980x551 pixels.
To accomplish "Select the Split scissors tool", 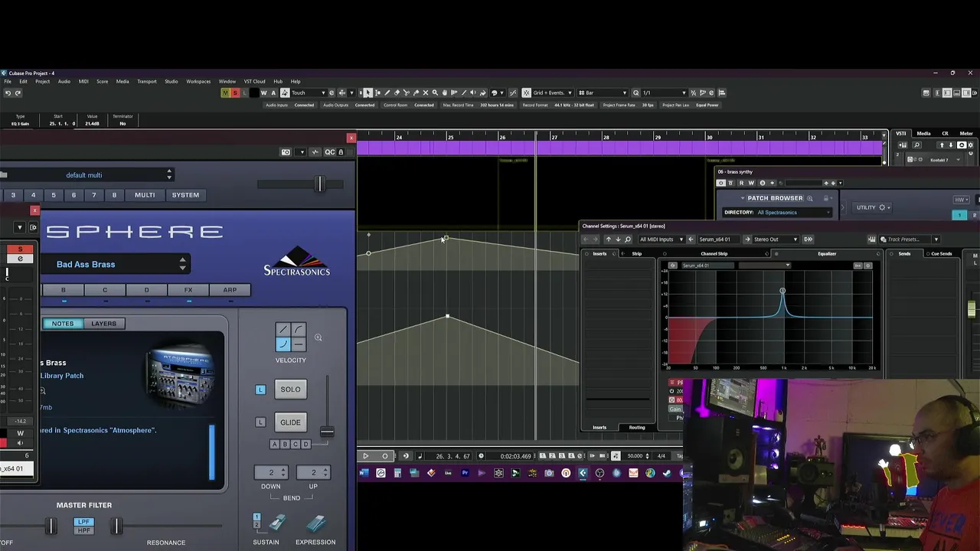I will (x=406, y=93).
